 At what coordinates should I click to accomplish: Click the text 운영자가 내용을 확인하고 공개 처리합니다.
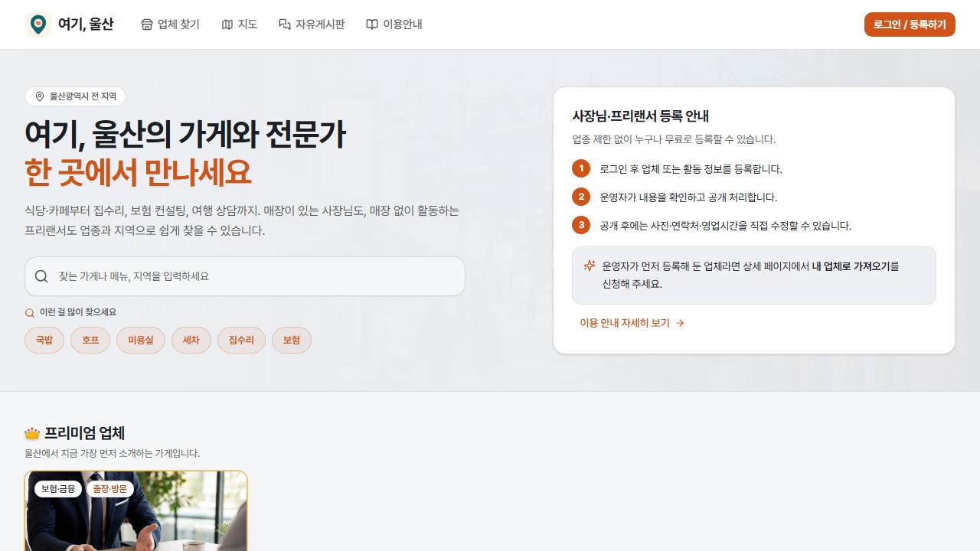[x=688, y=197]
